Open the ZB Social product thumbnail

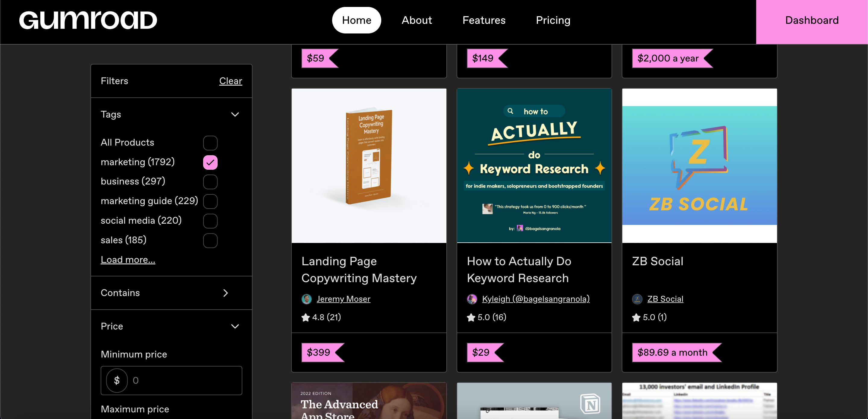pos(699,165)
